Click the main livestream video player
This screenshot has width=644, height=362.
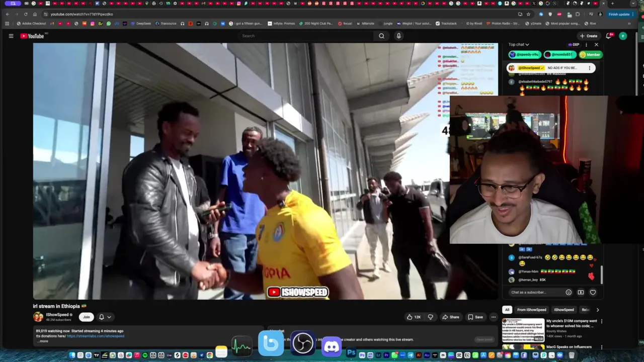[265, 171]
